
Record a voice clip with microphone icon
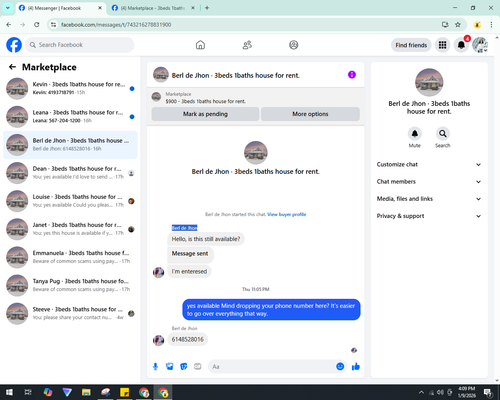pos(155,367)
